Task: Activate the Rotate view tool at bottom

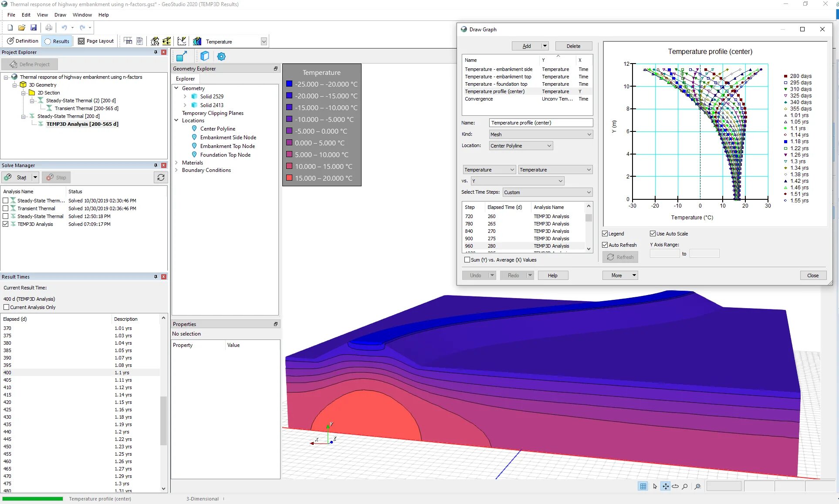Action: [676, 486]
